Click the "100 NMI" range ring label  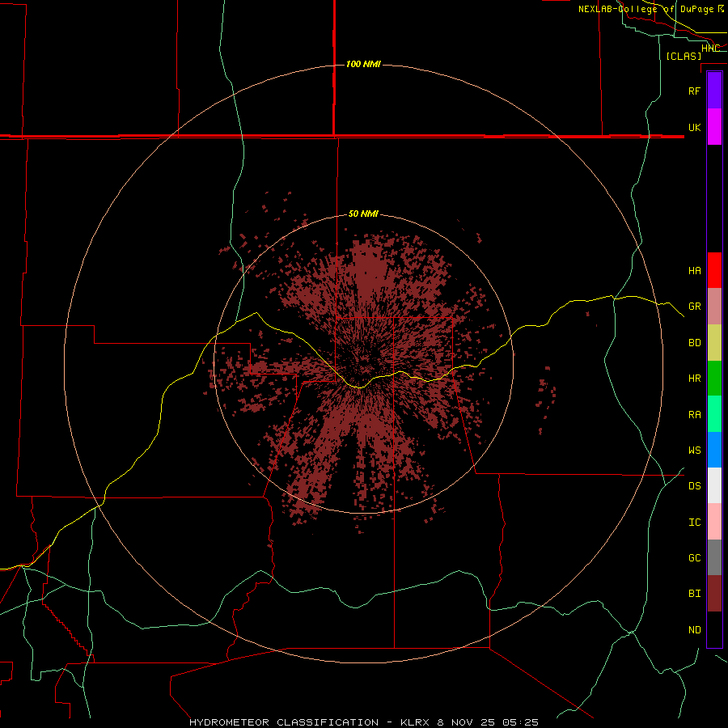click(x=363, y=64)
